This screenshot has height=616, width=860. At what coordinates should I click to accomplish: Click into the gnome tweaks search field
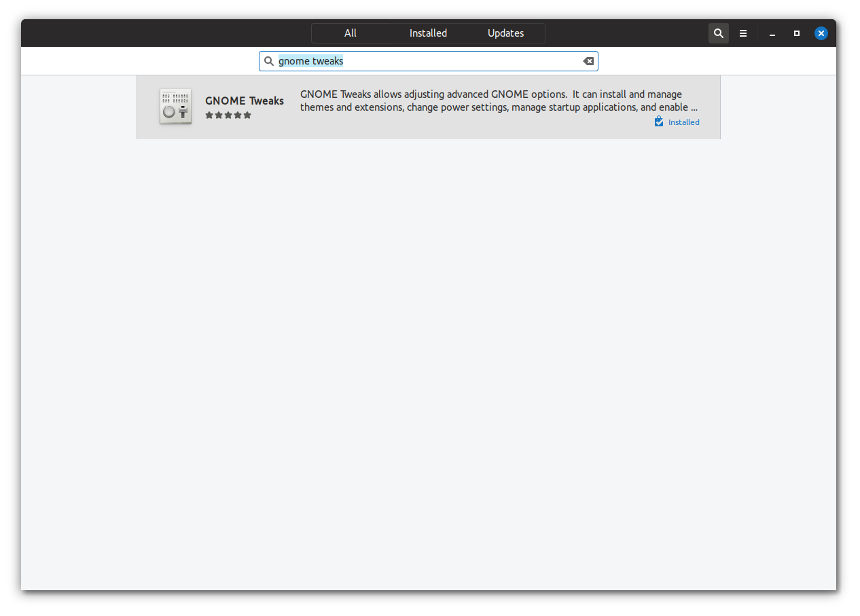click(x=429, y=61)
